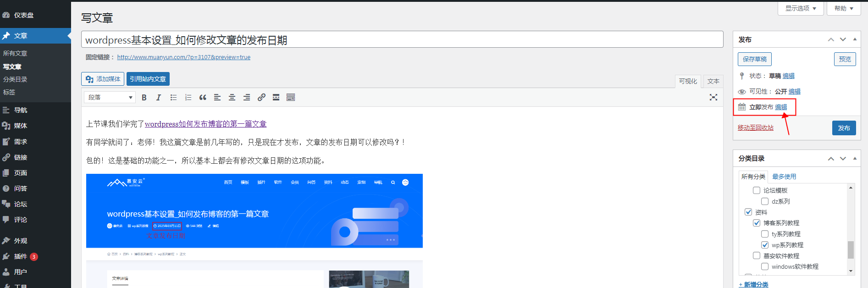The image size is (868, 288).
Task: Toggle the extra toolbar row
Action: pos(291,97)
